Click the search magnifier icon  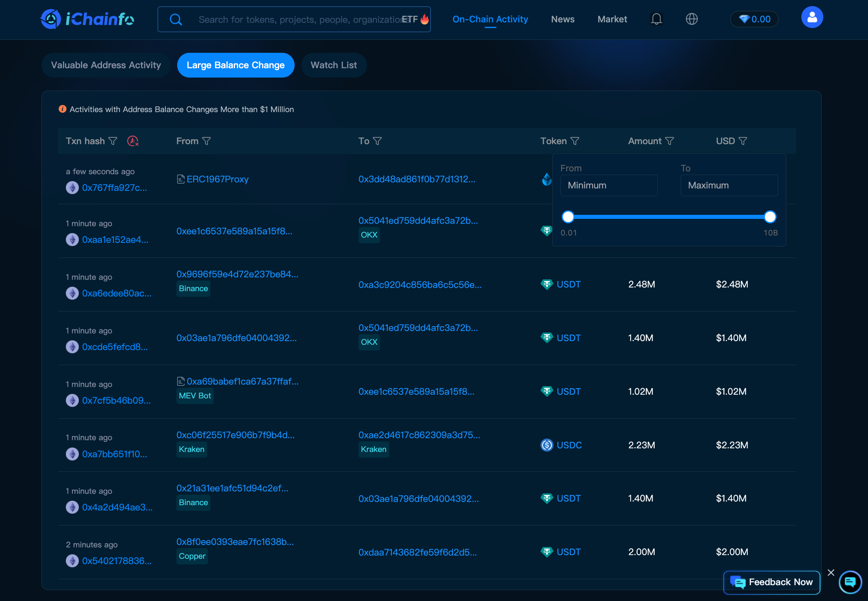(x=176, y=19)
